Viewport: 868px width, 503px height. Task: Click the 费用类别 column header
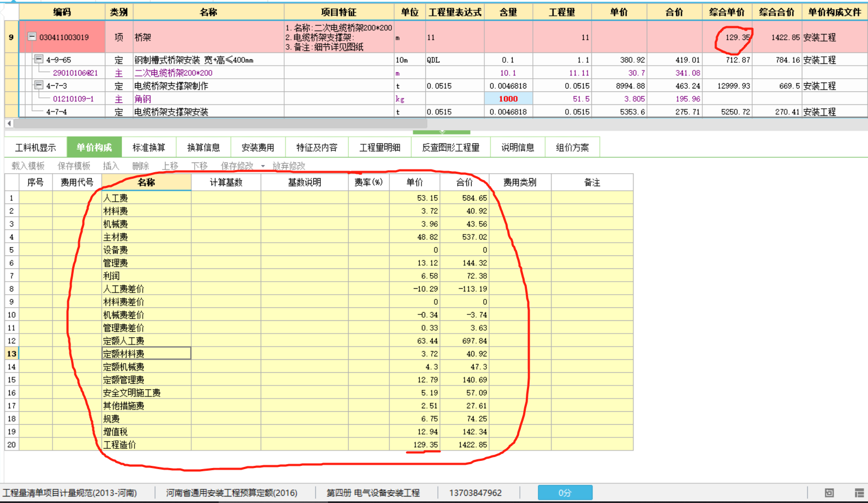[520, 182]
